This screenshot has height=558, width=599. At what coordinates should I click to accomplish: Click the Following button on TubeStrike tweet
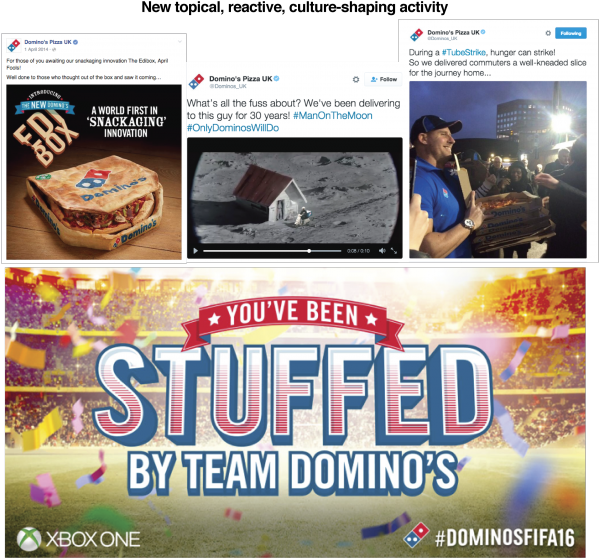pos(571,33)
